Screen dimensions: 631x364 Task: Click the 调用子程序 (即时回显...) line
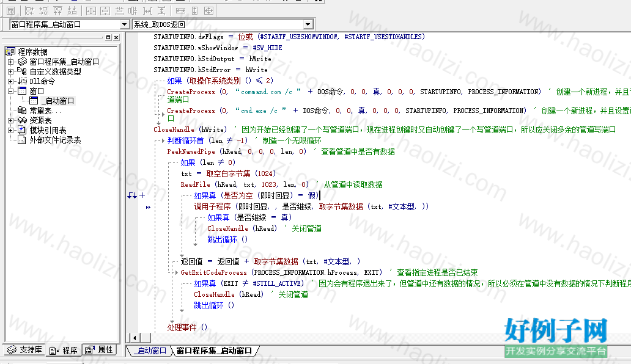311,206
